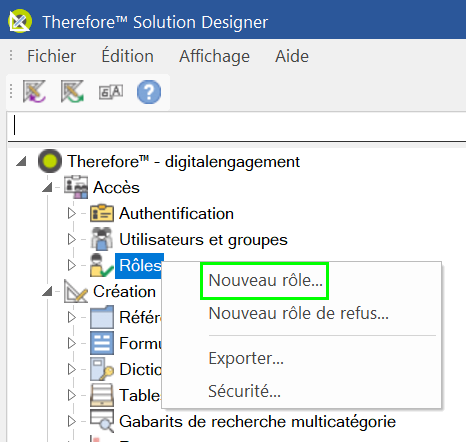Open the Affichage menu
Screen dimensions: 466x442
coord(214,56)
